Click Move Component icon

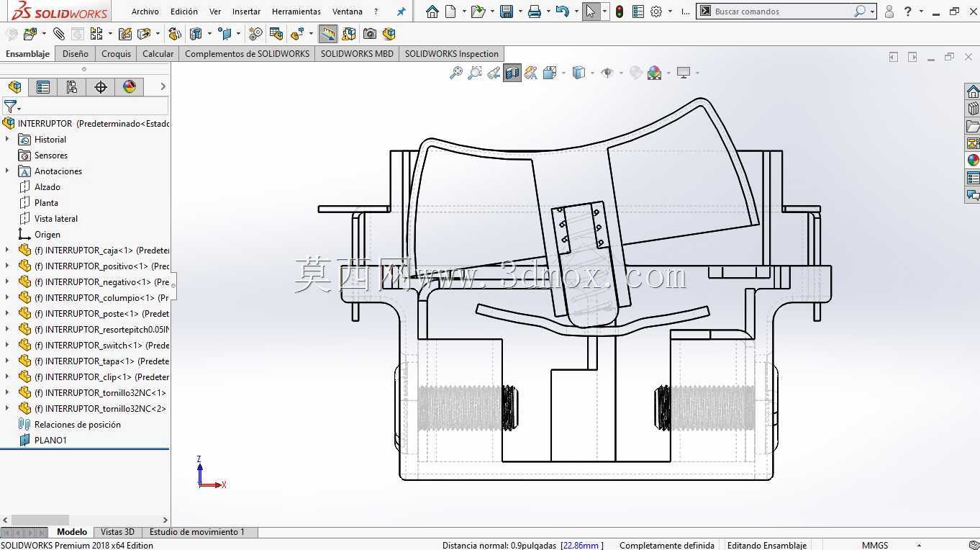(x=143, y=34)
